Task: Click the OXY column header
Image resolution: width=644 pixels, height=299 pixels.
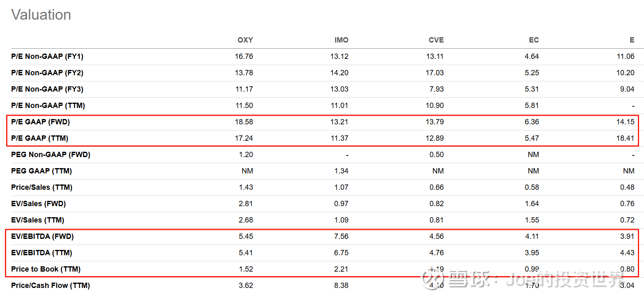Action: click(x=245, y=40)
